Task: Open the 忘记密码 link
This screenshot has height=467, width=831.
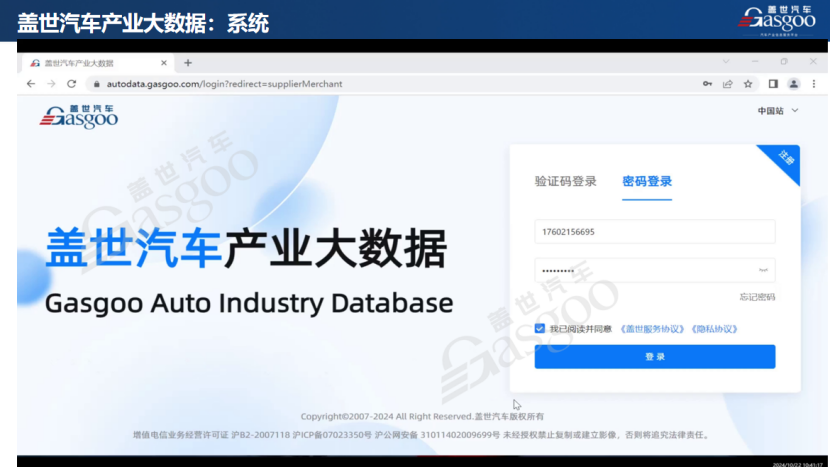Action: pos(757,297)
